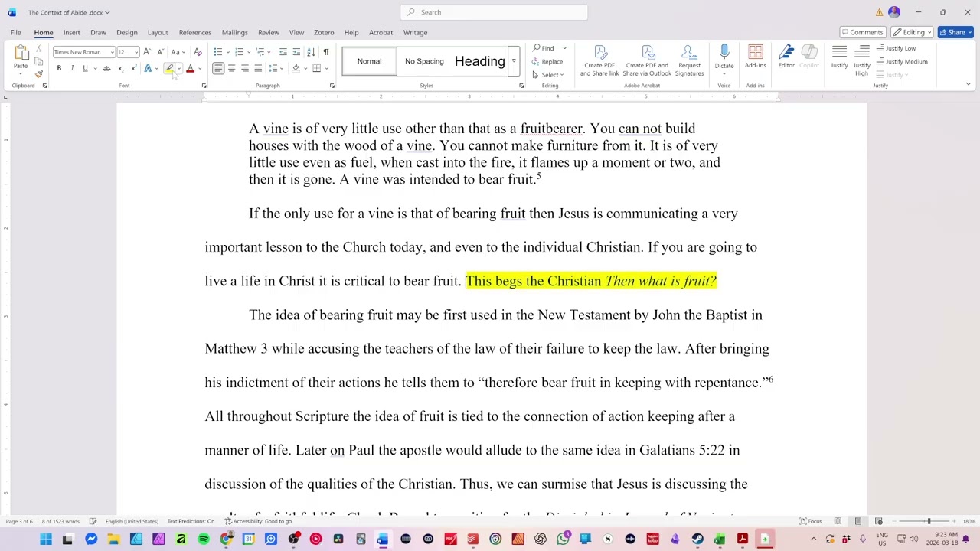Increase font size with the grow icon
This screenshot has width=980, height=551.
point(147,51)
